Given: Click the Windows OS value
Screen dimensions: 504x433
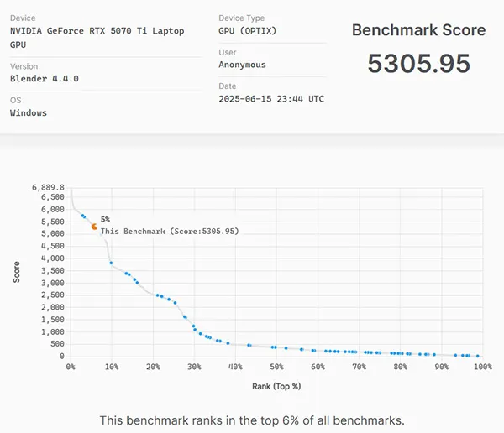Looking at the screenshot, I should pos(29,113).
